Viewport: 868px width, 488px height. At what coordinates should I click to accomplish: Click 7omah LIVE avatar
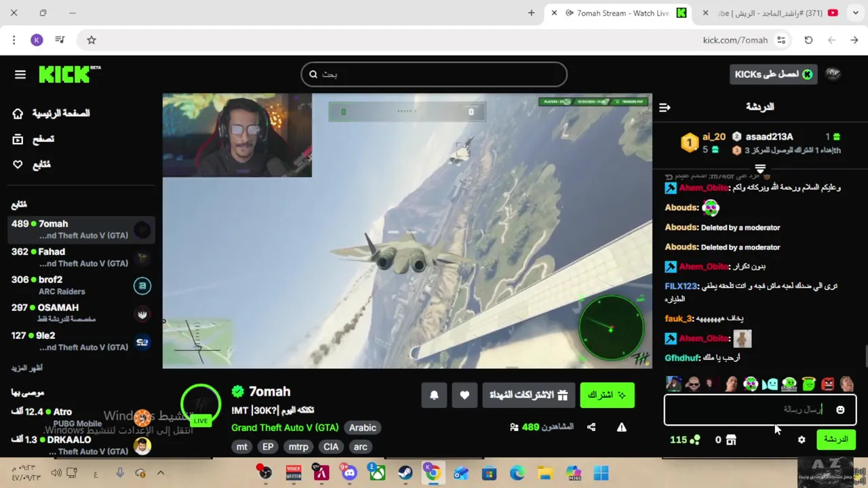(201, 405)
